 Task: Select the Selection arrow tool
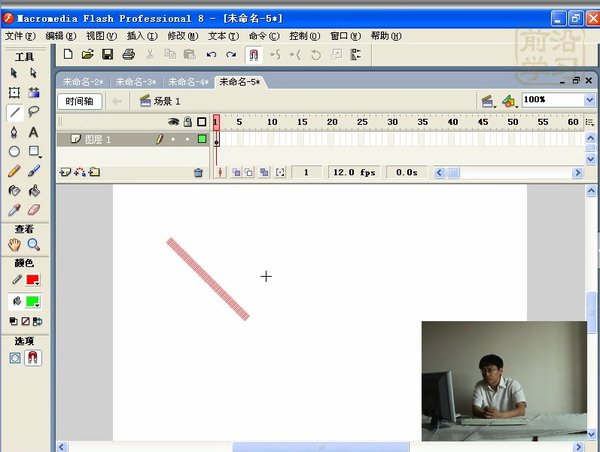click(x=14, y=73)
